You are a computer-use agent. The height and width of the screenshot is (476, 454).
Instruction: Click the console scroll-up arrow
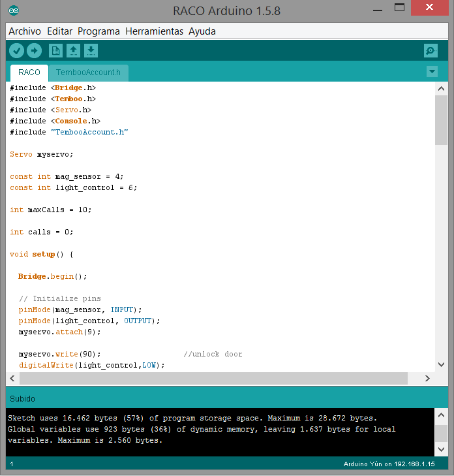tap(441, 415)
